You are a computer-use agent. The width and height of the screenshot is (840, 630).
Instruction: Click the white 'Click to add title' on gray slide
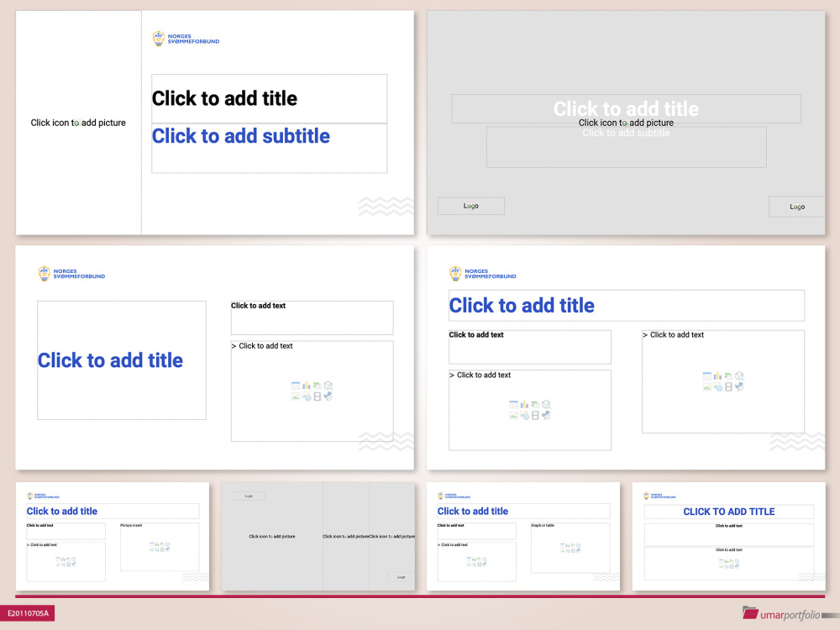(626, 108)
